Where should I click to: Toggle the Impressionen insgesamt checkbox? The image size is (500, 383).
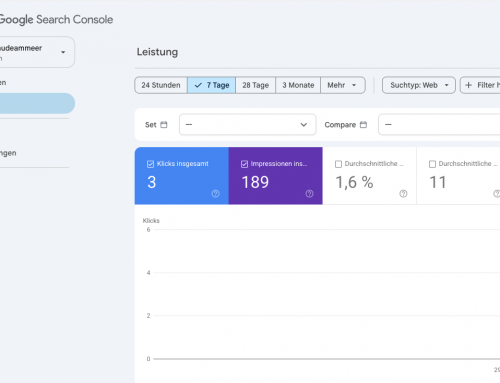[244, 164]
